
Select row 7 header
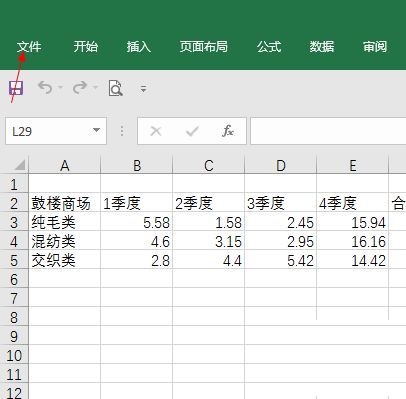[x=14, y=298]
